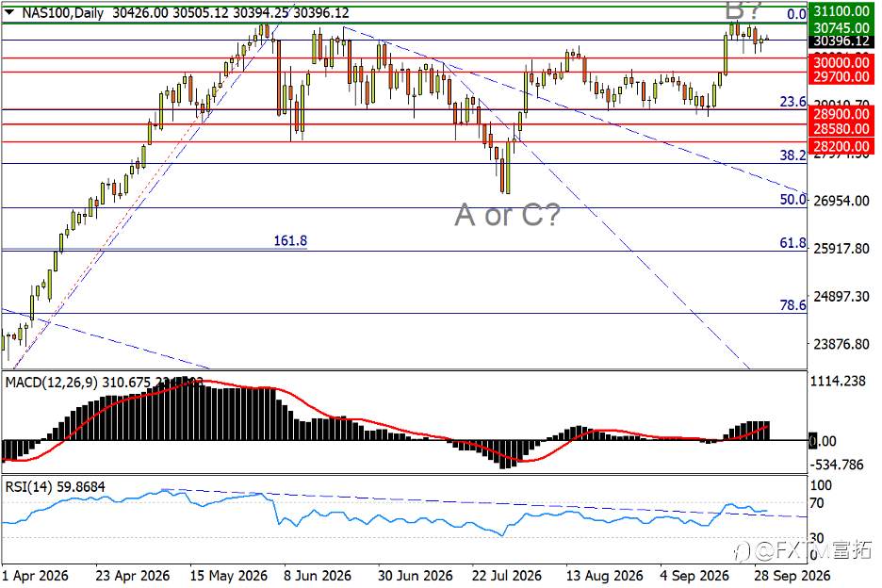Click the NAS100,Daily symbol title
This screenshot has width=882, height=588.
click(62, 13)
